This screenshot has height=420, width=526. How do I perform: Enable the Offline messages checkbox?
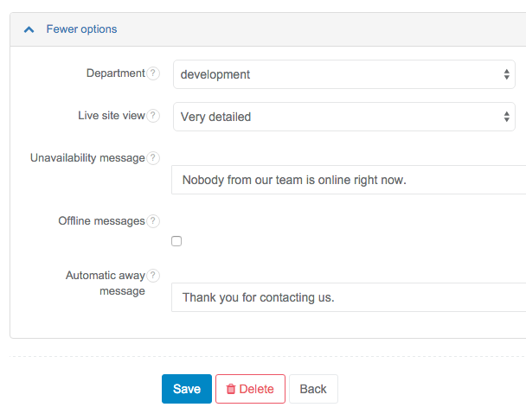(176, 242)
